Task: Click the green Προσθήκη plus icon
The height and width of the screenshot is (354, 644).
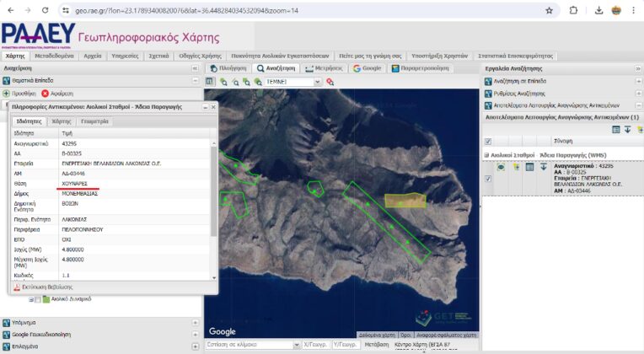Action: [6, 94]
